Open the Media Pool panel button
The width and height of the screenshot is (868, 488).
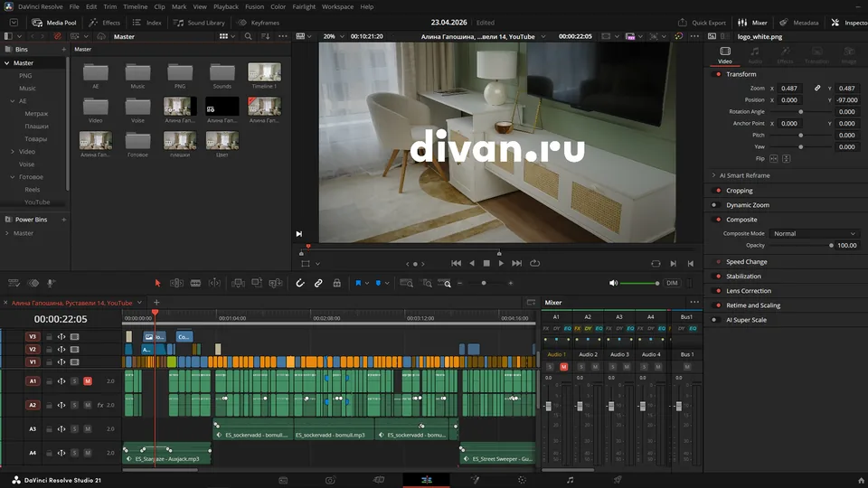pos(54,23)
